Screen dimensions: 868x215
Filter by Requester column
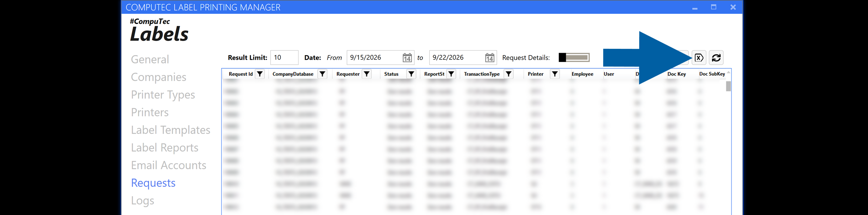[367, 74]
